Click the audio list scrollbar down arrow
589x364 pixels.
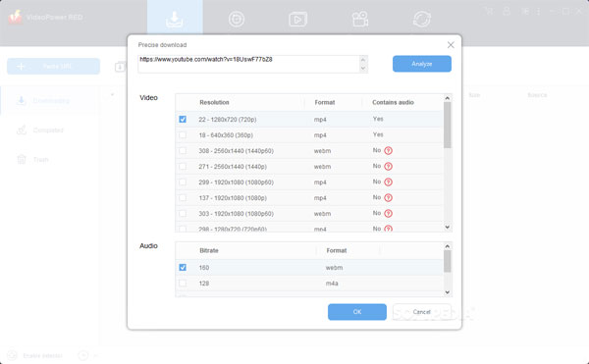pos(447,292)
